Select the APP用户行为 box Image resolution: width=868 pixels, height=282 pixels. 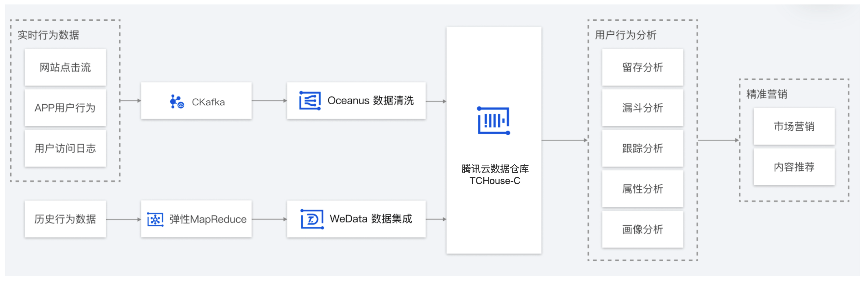tap(65, 108)
